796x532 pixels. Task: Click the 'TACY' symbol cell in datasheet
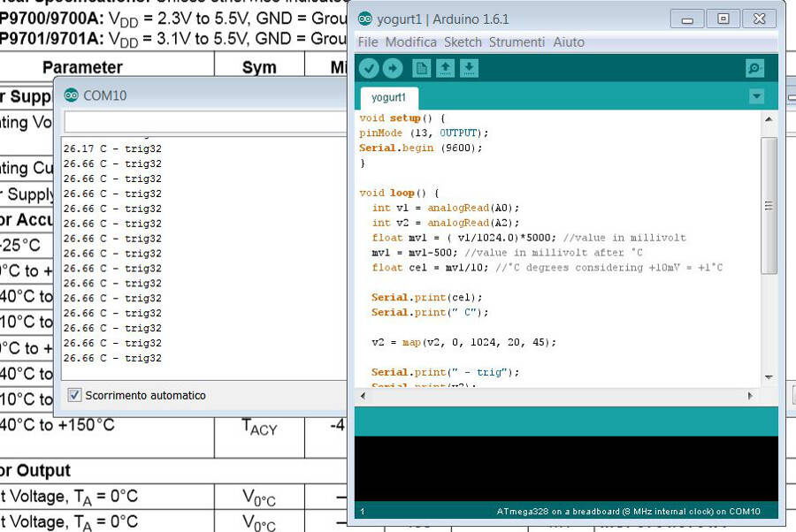pyautogui.click(x=259, y=427)
